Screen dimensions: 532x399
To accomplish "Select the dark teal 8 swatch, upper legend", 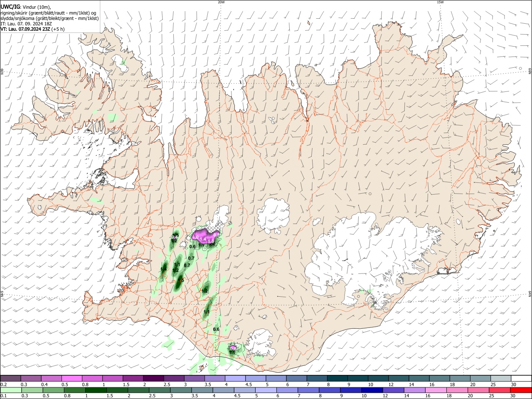I will [x=337, y=378].
